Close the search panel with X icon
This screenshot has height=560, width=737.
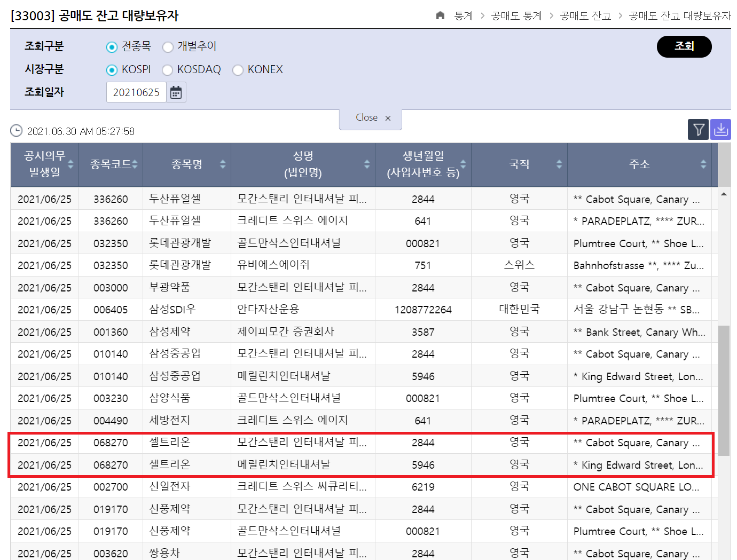coord(388,118)
